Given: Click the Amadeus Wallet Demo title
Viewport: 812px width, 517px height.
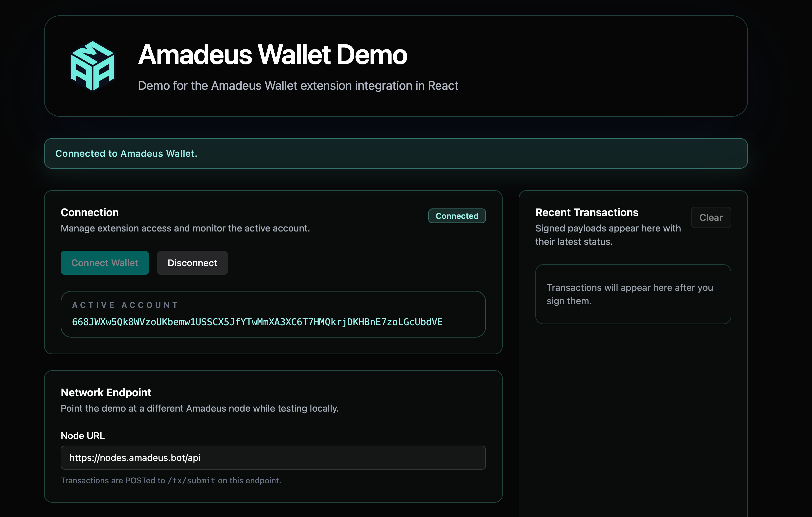Looking at the screenshot, I should coord(272,55).
